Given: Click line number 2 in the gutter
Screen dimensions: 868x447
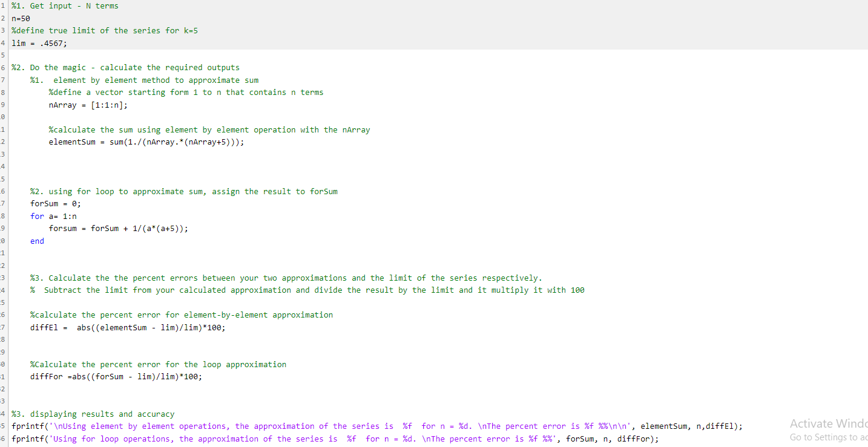Looking at the screenshot, I should 3,18.
